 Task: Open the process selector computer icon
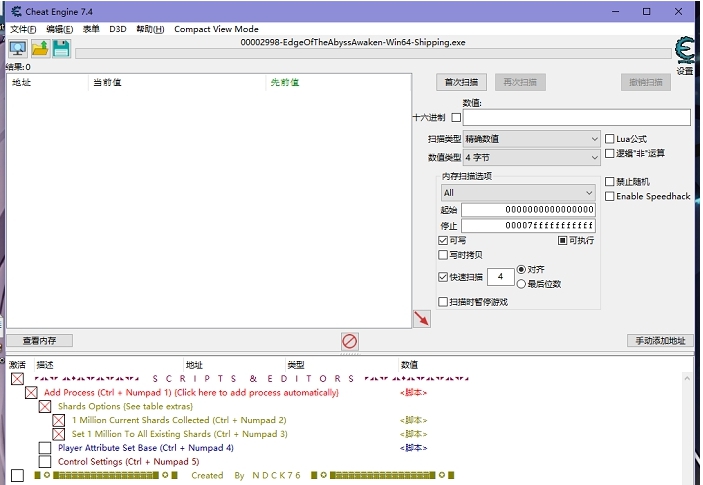(x=17, y=48)
